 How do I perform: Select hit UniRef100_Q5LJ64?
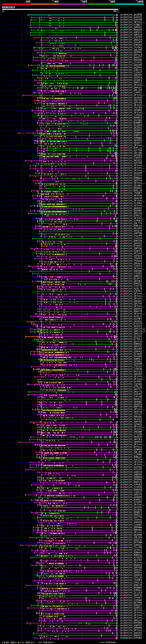pos(131,90)
